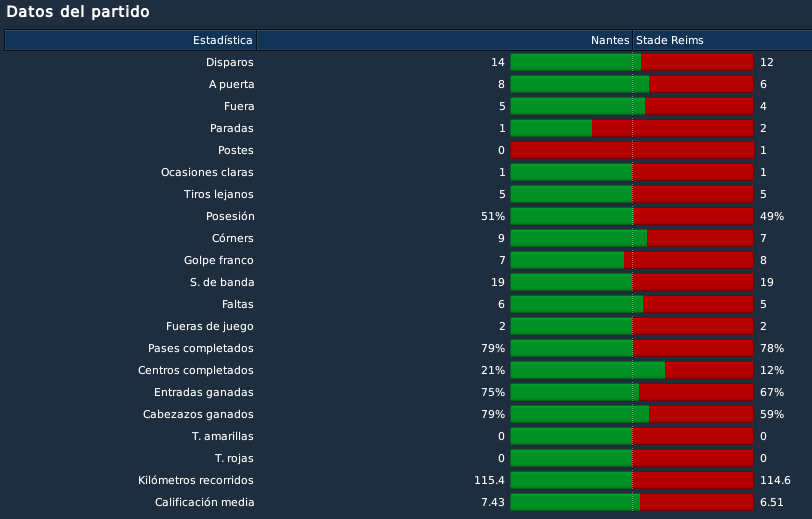The width and height of the screenshot is (812, 519).
Task: Select the Golpe franco label
Action: coord(219,261)
